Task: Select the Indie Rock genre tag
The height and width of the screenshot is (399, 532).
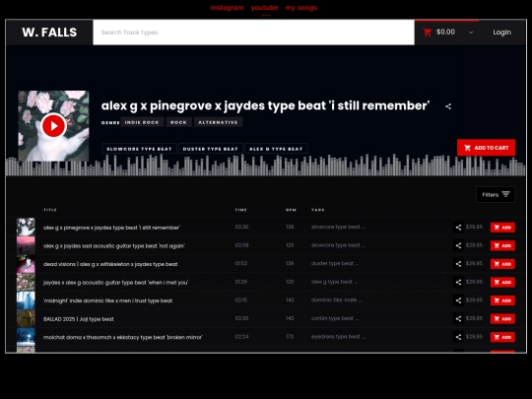Action: tap(142, 122)
